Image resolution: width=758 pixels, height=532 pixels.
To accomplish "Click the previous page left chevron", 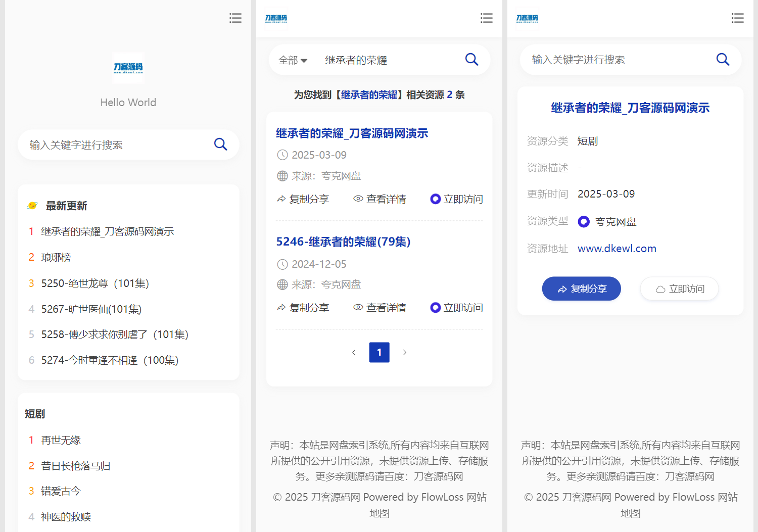I will pyautogui.click(x=354, y=352).
